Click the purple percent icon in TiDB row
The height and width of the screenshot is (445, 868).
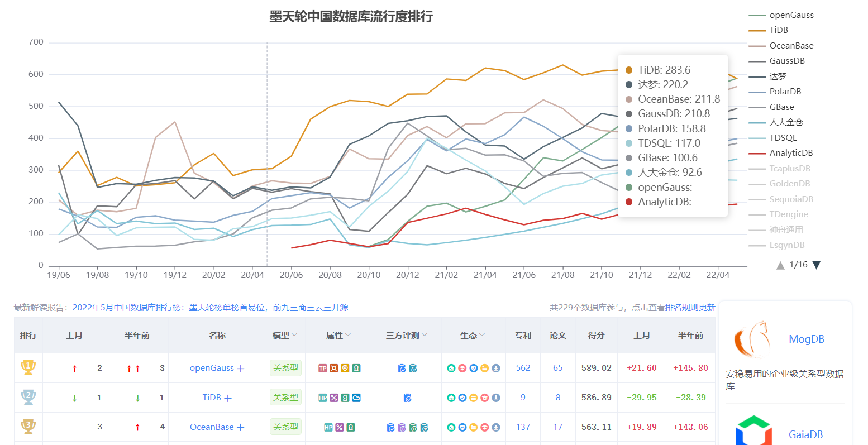[x=334, y=398]
